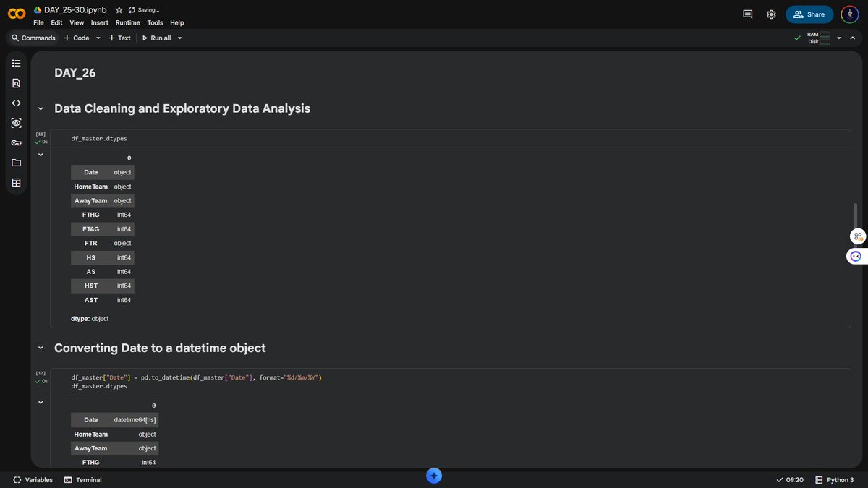
Task: Open the Terminal panel
Action: 83,479
